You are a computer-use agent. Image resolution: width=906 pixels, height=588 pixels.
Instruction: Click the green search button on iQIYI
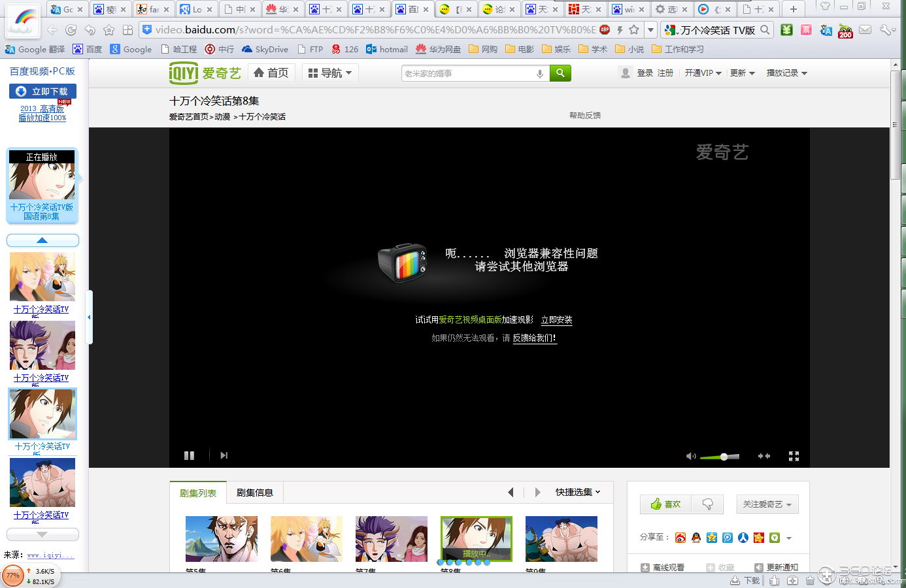[x=560, y=73]
